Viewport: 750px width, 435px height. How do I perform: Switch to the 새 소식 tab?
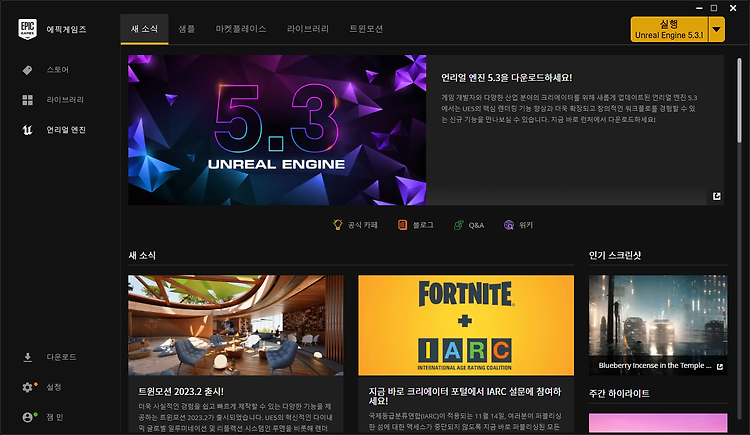click(144, 29)
